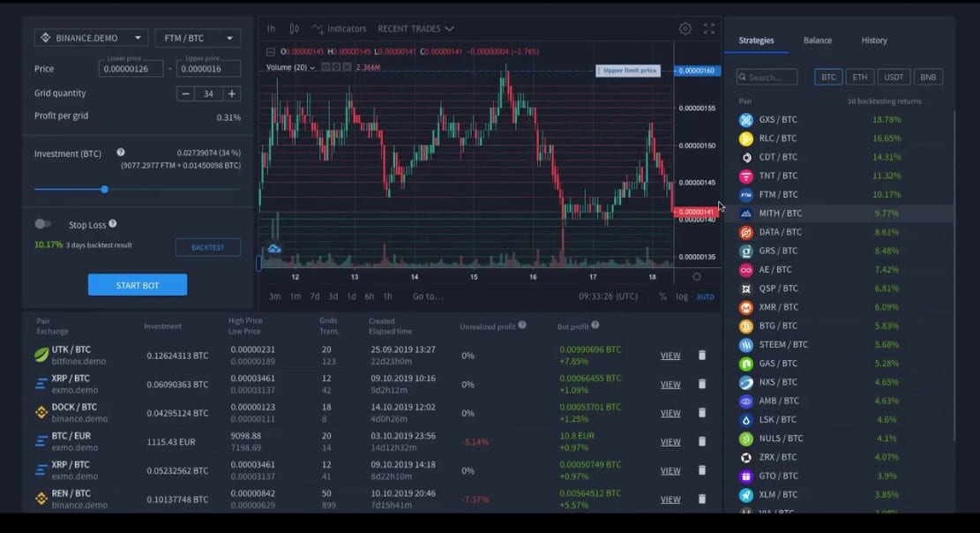This screenshot has width=980, height=533.
Task: Filter strategies by ETH
Action: coord(859,77)
